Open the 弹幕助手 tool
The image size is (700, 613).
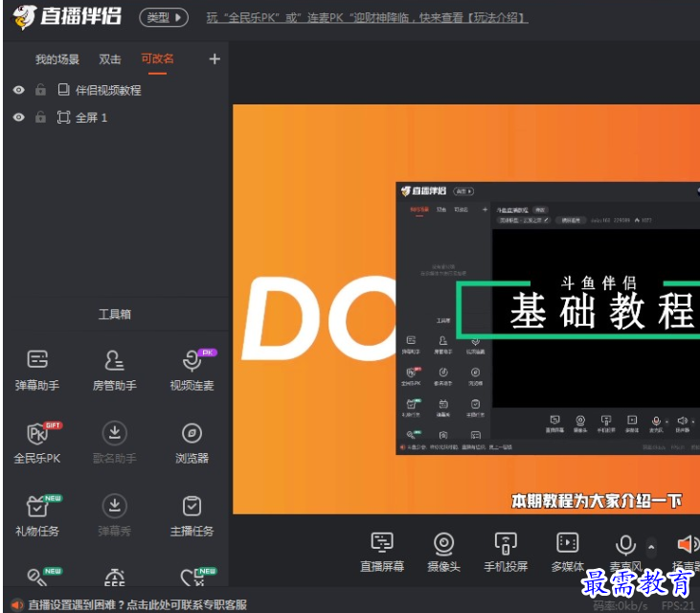coord(37,371)
